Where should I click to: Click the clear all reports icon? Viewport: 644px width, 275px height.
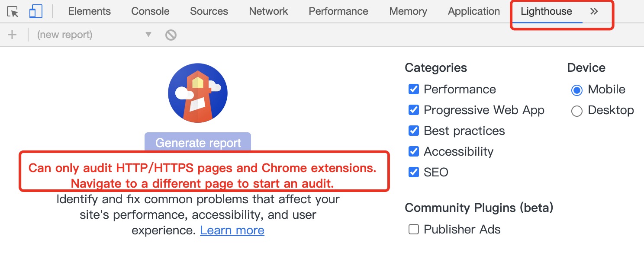[171, 35]
